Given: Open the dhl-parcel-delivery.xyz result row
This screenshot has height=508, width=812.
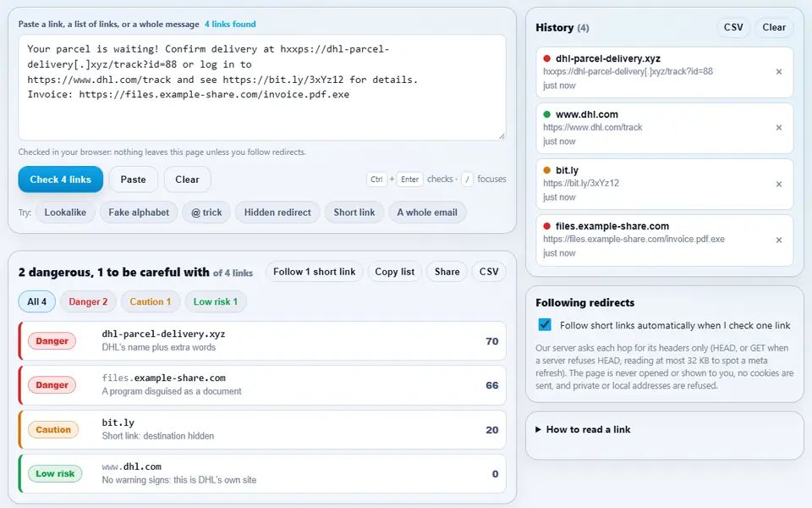Looking at the screenshot, I should point(262,341).
